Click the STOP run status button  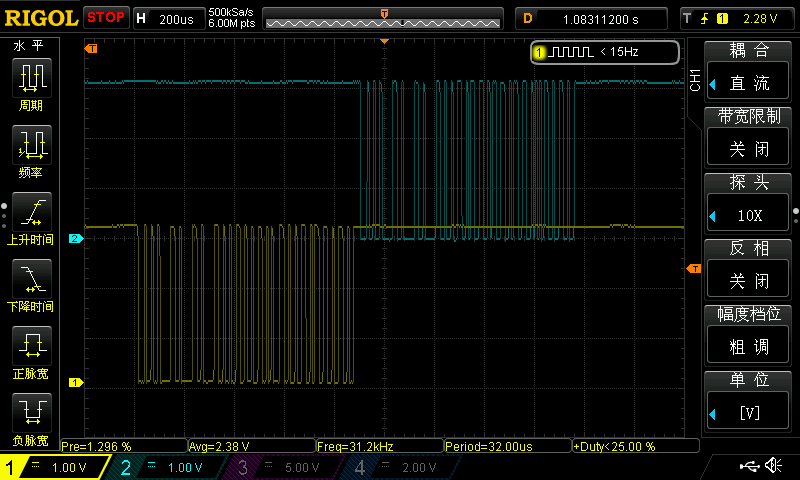pyautogui.click(x=106, y=17)
